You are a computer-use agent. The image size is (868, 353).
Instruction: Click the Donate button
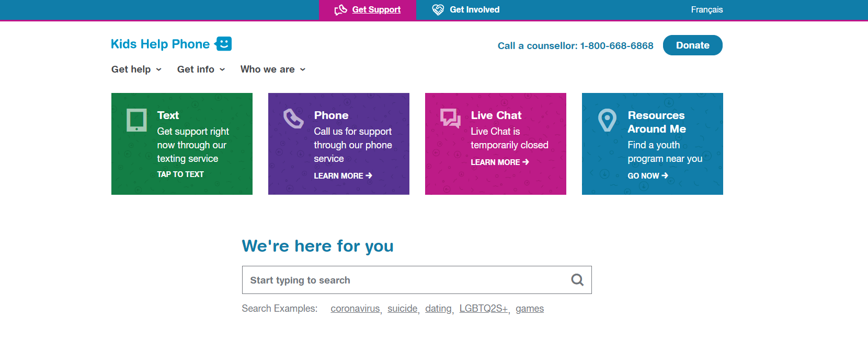click(693, 45)
